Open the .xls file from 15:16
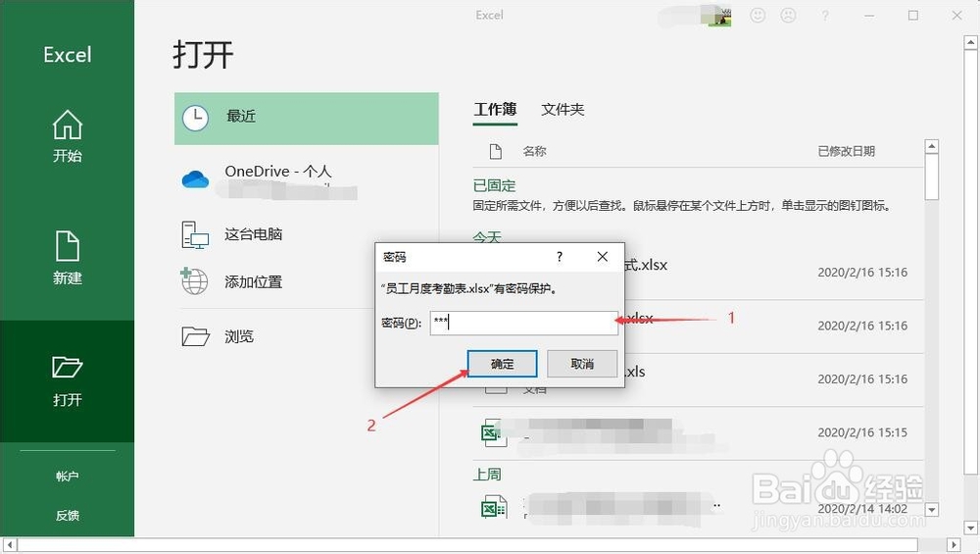The image size is (980, 554). coord(698,379)
